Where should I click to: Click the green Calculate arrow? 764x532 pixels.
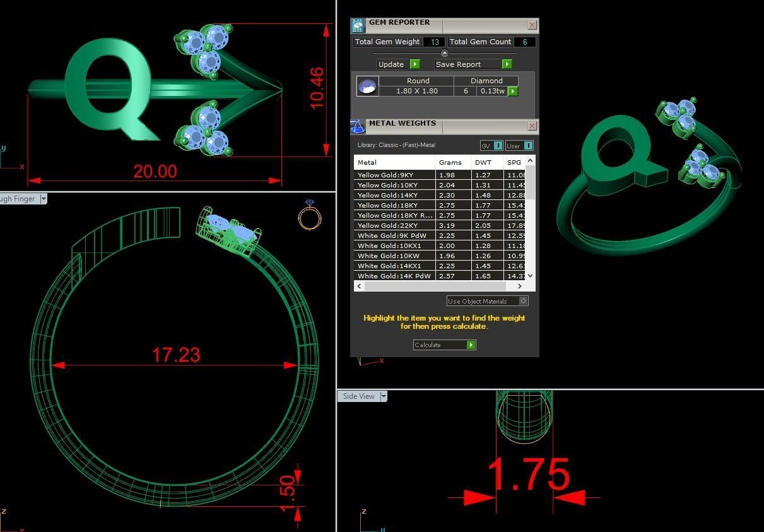pos(471,345)
